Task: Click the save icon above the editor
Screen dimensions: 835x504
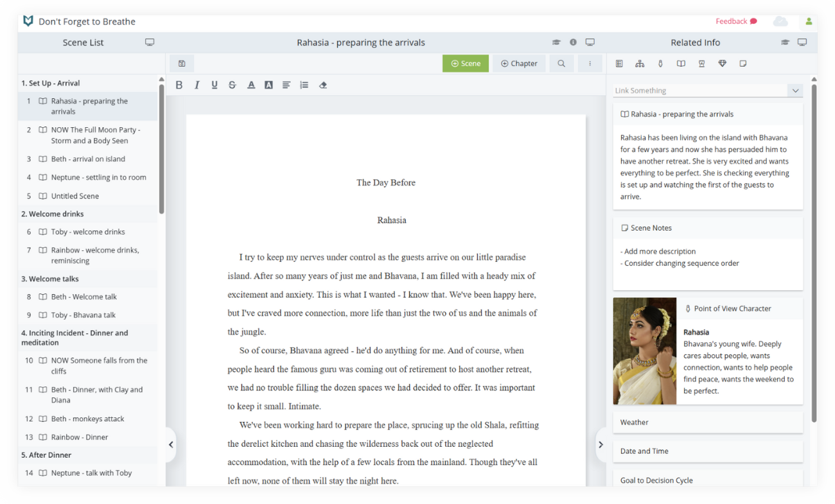Action: pyautogui.click(x=182, y=64)
